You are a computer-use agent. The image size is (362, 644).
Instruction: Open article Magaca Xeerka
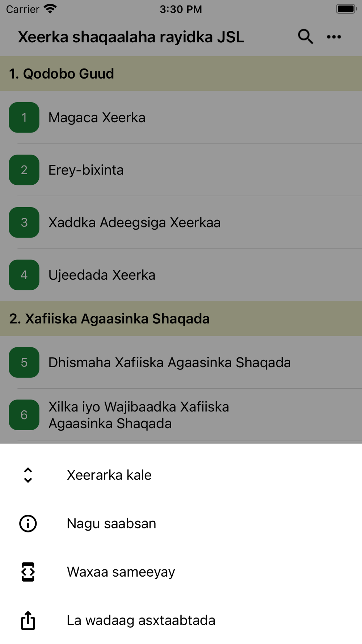tap(97, 118)
